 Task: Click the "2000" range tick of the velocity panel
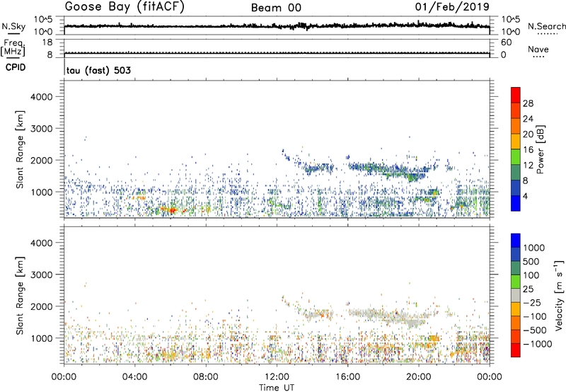[42, 306]
